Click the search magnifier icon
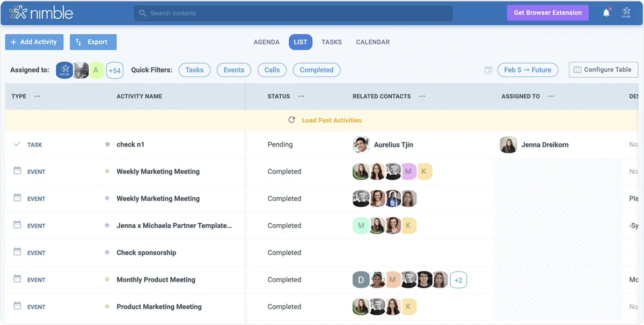Image resolution: width=644 pixels, height=325 pixels. [x=142, y=13]
